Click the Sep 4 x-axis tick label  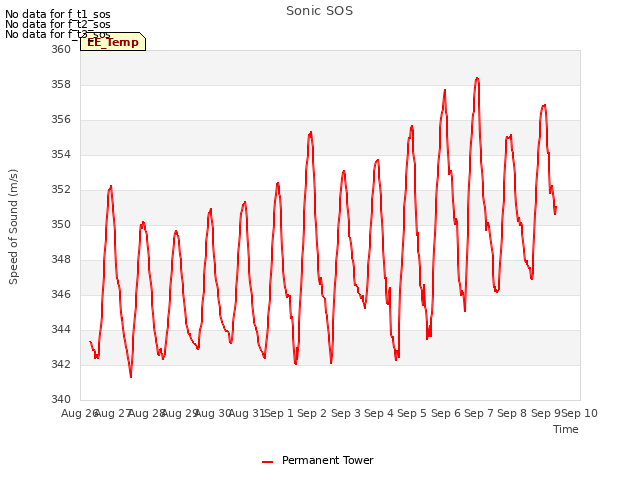click(379, 413)
